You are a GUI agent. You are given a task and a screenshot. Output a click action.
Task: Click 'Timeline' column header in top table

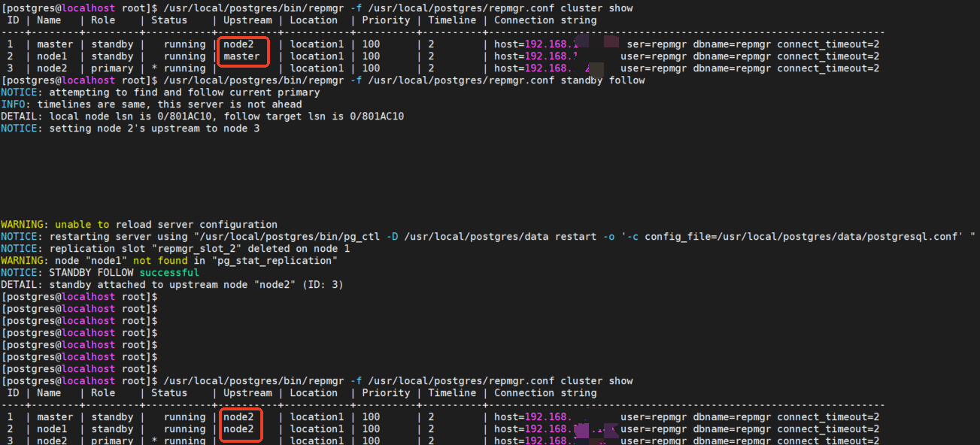pos(452,20)
